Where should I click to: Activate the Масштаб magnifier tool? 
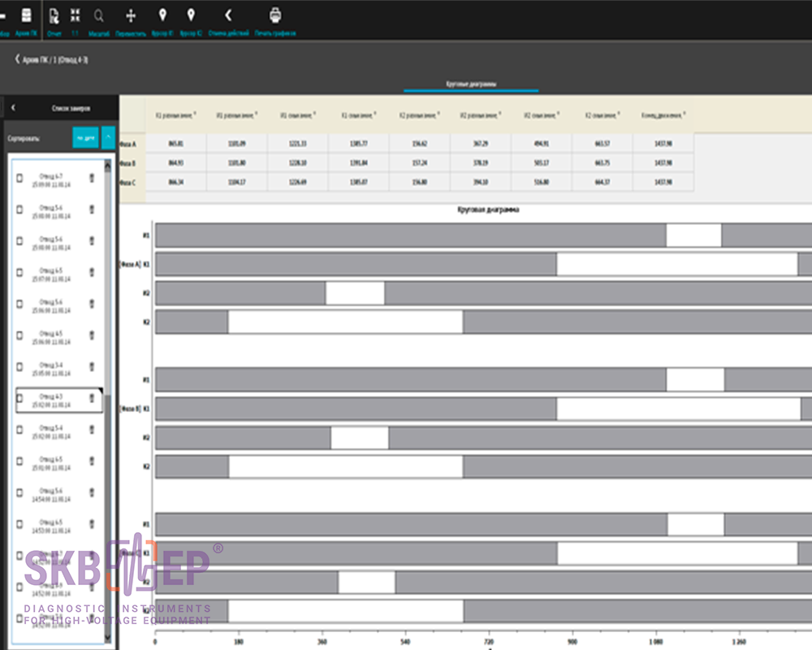(x=98, y=15)
